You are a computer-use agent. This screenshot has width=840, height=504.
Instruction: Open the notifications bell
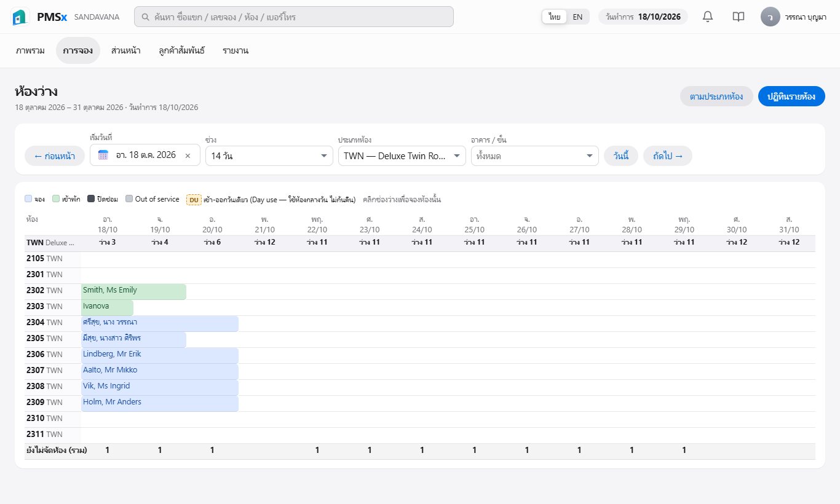tap(708, 17)
